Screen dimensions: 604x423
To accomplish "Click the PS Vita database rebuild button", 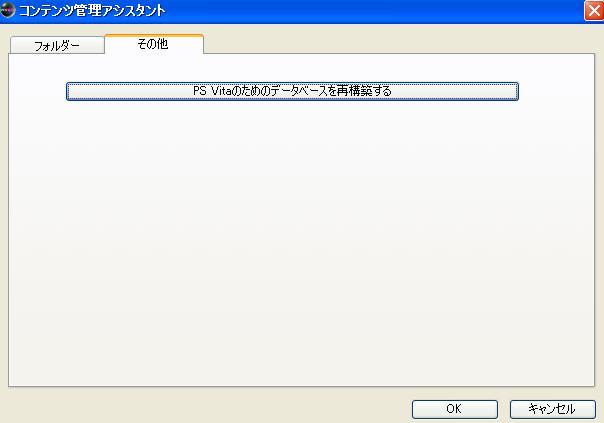I will [292, 91].
